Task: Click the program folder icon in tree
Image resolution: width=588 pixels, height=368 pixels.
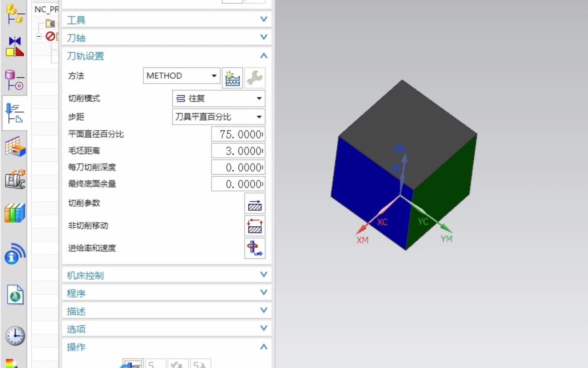Action: pos(50,23)
